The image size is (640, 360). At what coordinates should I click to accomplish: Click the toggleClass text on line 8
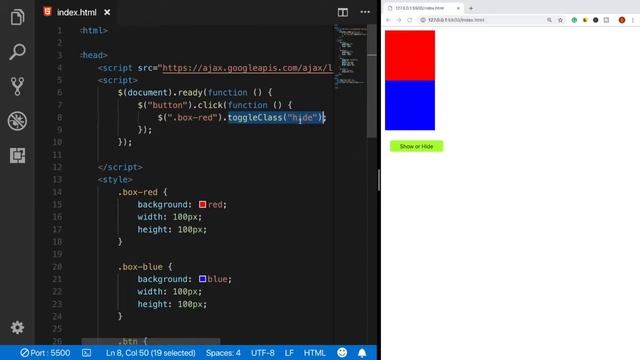[255, 118]
